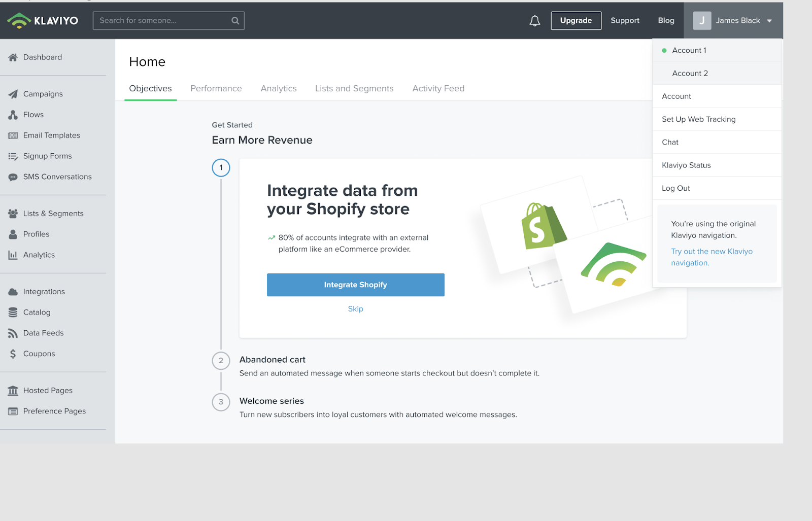Click Integrate Shopify button
Image resolution: width=812 pixels, height=521 pixels.
coord(356,285)
